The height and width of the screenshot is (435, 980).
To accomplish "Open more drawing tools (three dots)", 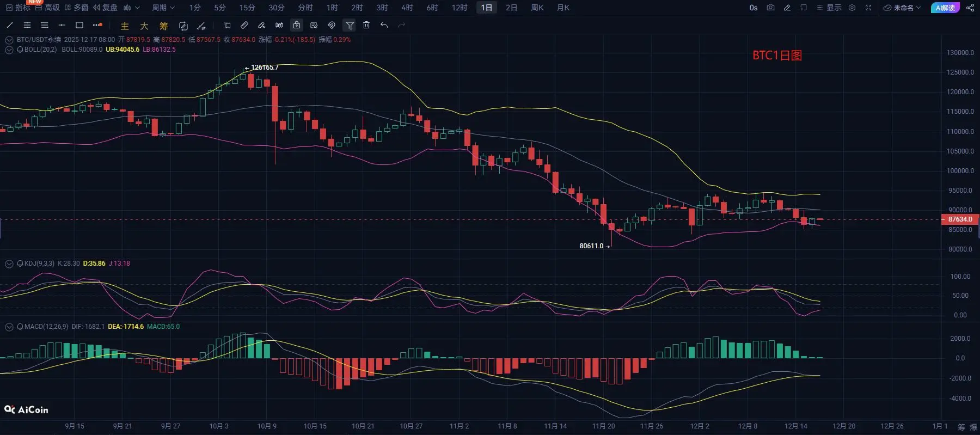I will click(97, 25).
